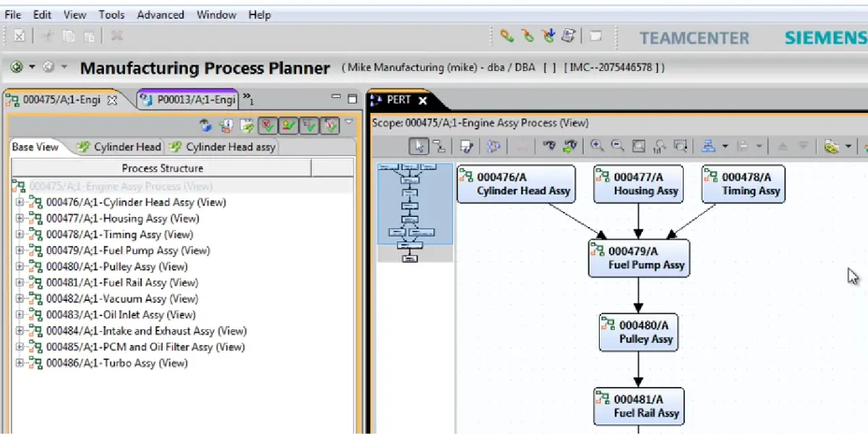Click the zoom out magnifier in PERT toolbar
Image resolution: width=868 pixels, height=434 pixels.
(617, 146)
